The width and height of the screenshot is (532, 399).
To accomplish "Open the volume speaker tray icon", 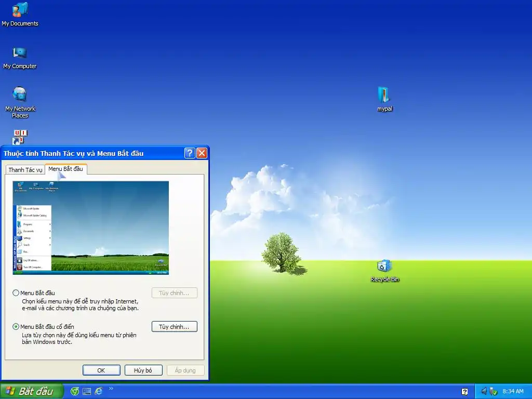I will [484, 391].
